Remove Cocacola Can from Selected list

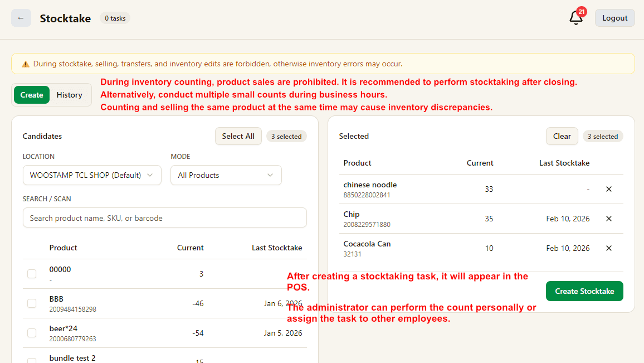click(608, 248)
